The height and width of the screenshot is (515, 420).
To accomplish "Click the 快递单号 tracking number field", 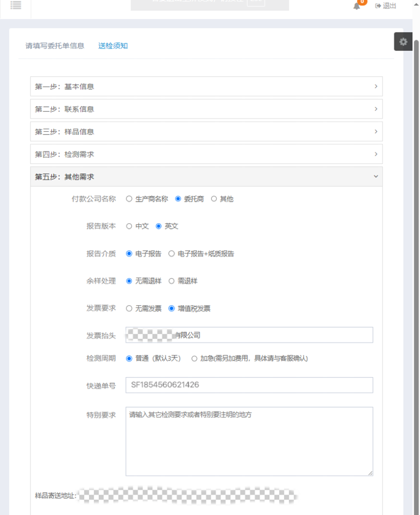I will pyautogui.click(x=249, y=385).
